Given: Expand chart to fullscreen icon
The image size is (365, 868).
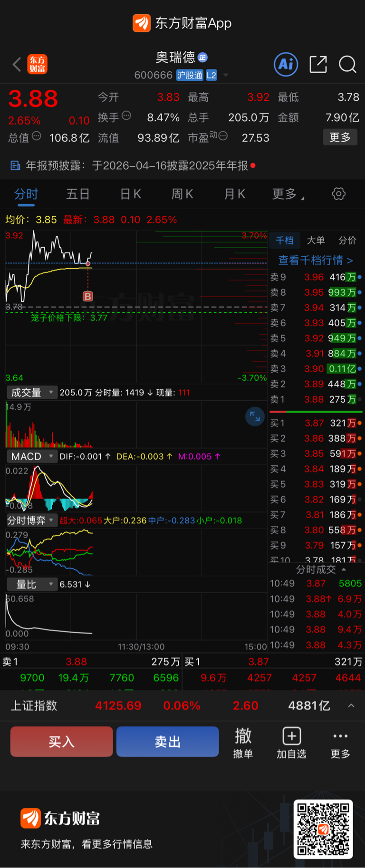Looking at the screenshot, I should click(x=255, y=416).
